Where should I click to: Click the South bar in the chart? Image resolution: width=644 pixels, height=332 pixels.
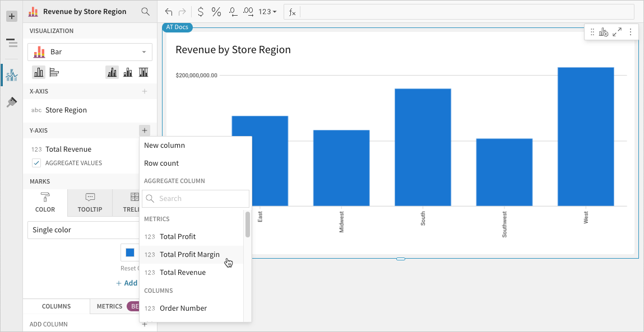click(x=423, y=147)
